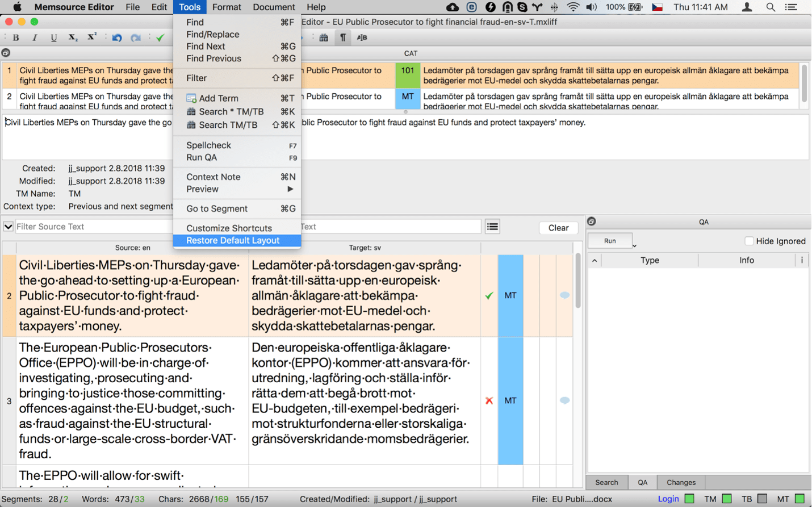
Task: Choose Go to Segment from the Tools menu
Action: point(237,208)
